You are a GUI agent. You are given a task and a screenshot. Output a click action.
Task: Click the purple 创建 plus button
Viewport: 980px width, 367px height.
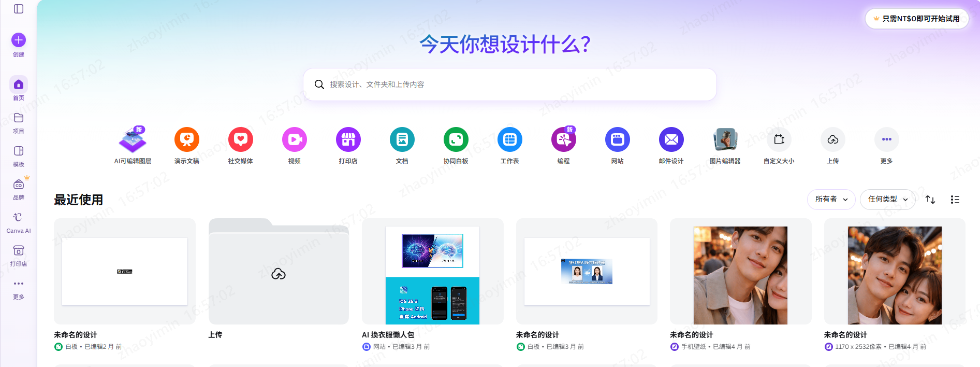pos(19,40)
